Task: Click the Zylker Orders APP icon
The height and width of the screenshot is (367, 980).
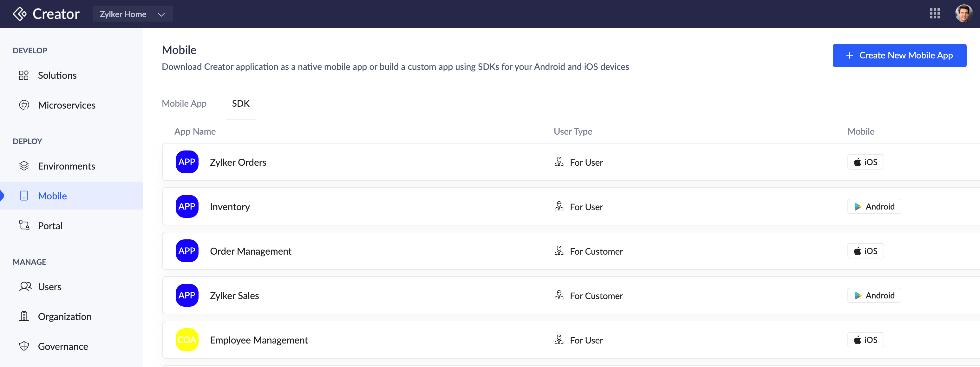Action: (x=187, y=162)
